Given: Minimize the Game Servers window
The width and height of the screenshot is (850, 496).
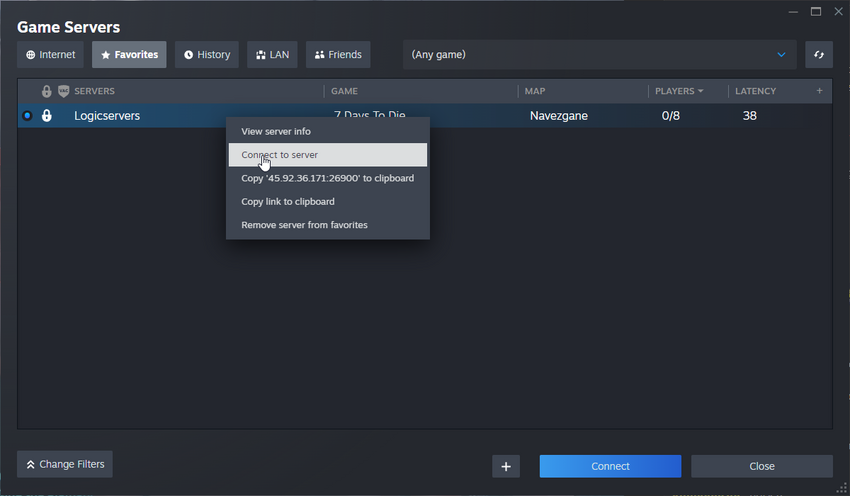Looking at the screenshot, I should coord(793,11).
